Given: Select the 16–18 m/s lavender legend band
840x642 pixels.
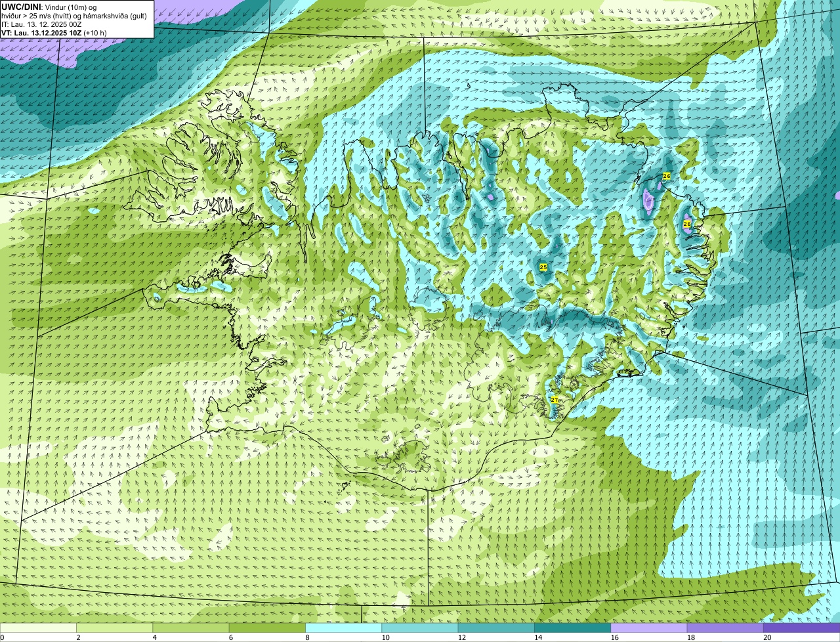Looking at the screenshot, I should click(x=649, y=628).
